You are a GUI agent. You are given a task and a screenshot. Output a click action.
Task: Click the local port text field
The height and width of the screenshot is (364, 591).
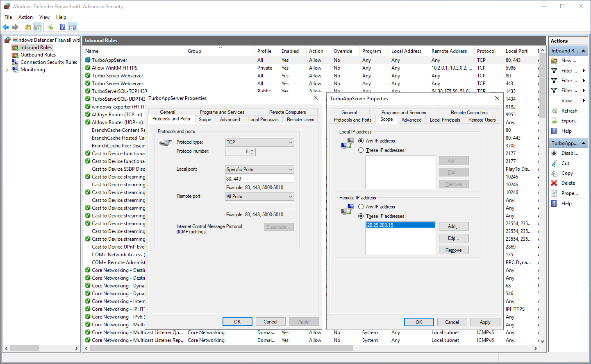click(x=259, y=179)
